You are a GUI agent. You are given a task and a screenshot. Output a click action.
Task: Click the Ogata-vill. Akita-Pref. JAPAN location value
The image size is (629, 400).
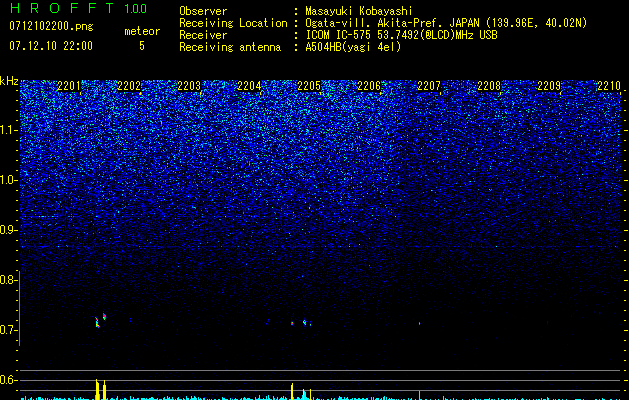tap(446, 23)
